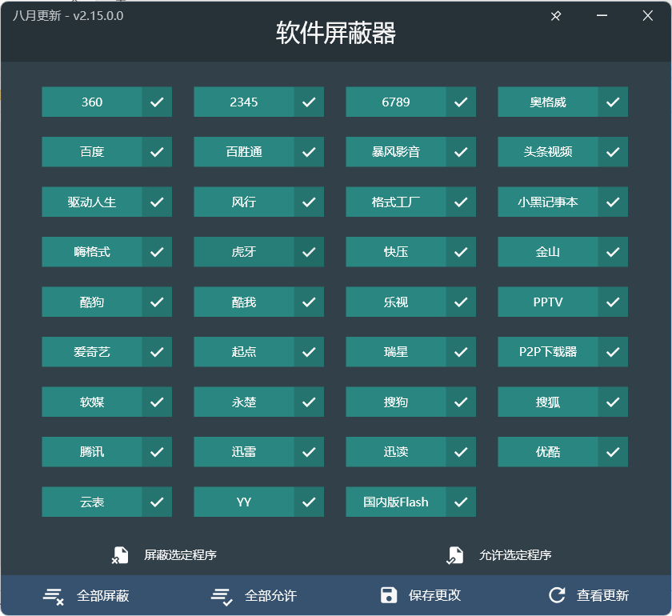
Task: Click the 全部屏蔽 icon at bottom left
Action: click(53, 595)
